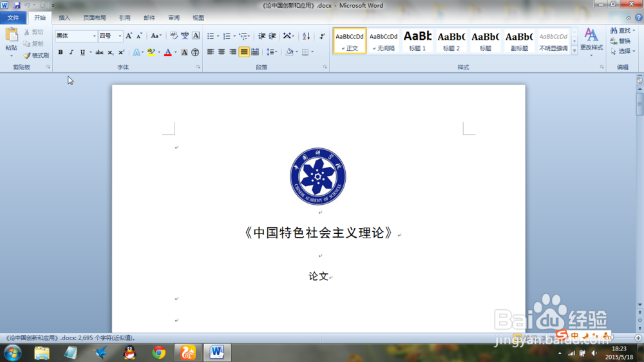Open the Borders dropdown
This screenshot has width=644, height=362.
312,52
